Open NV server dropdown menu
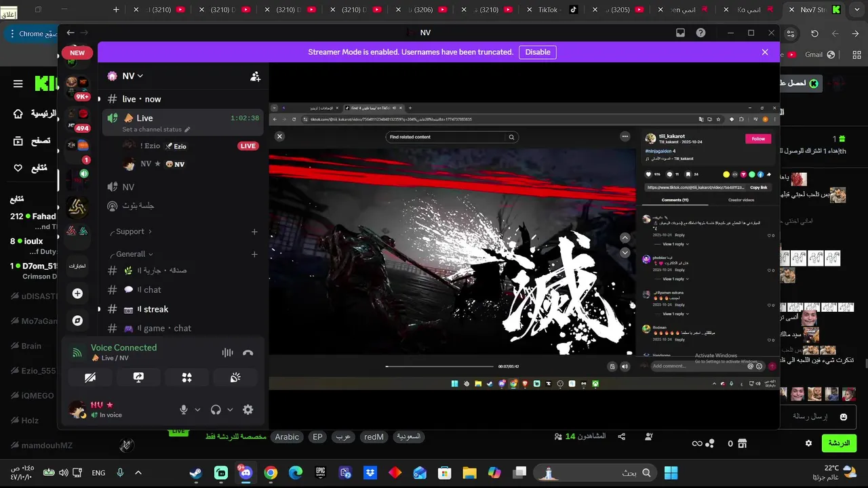This screenshot has height=488, width=868. (x=133, y=76)
